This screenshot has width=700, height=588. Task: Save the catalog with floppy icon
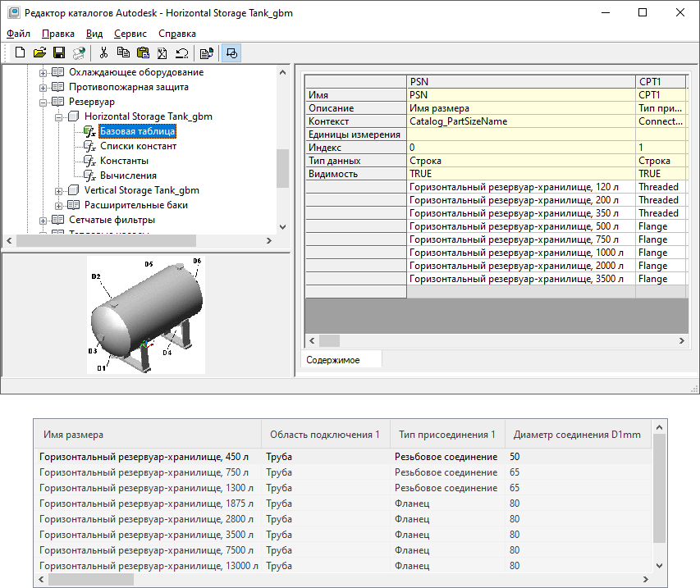tap(59, 52)
